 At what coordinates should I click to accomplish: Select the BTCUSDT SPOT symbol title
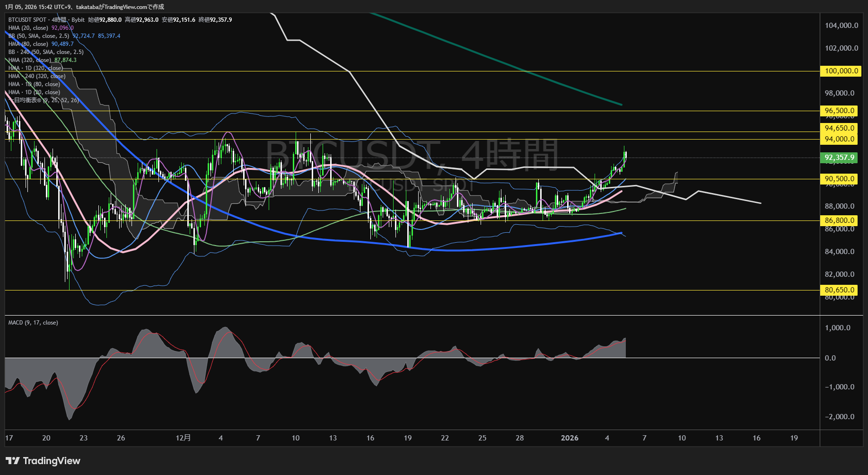tap(27, 20)
